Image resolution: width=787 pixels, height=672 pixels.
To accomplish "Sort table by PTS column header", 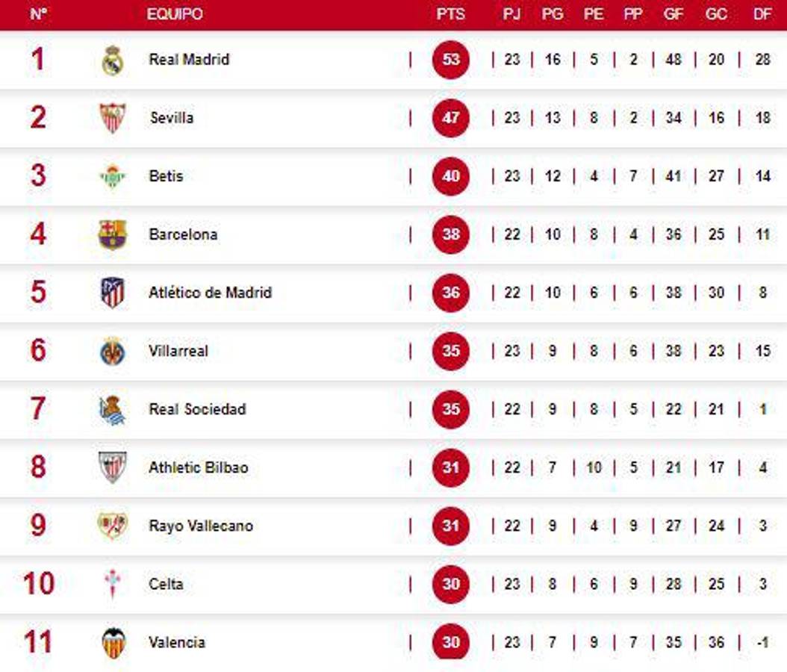I will point(450,14).
